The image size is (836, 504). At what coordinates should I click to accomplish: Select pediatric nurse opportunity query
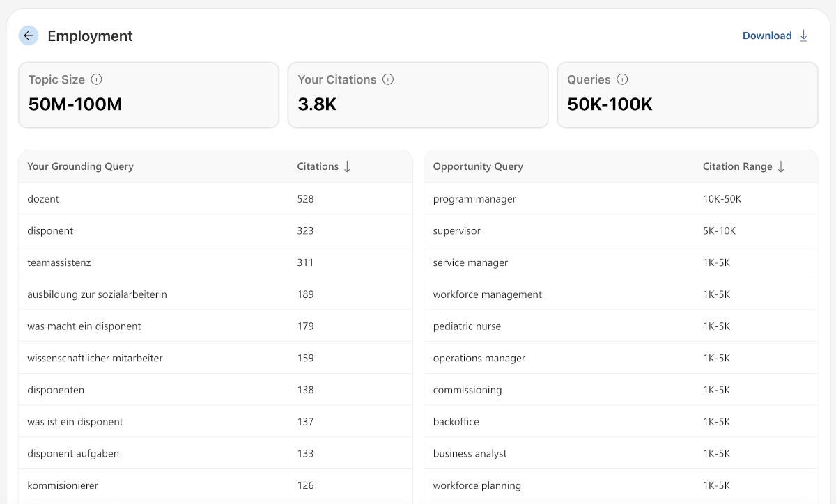click(x=621, y=326)
